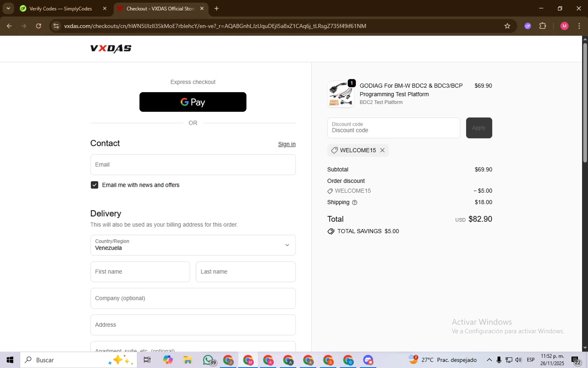Go back to the previous page
This screenshot has width=588, height=368.
click(x=9, y=26)
